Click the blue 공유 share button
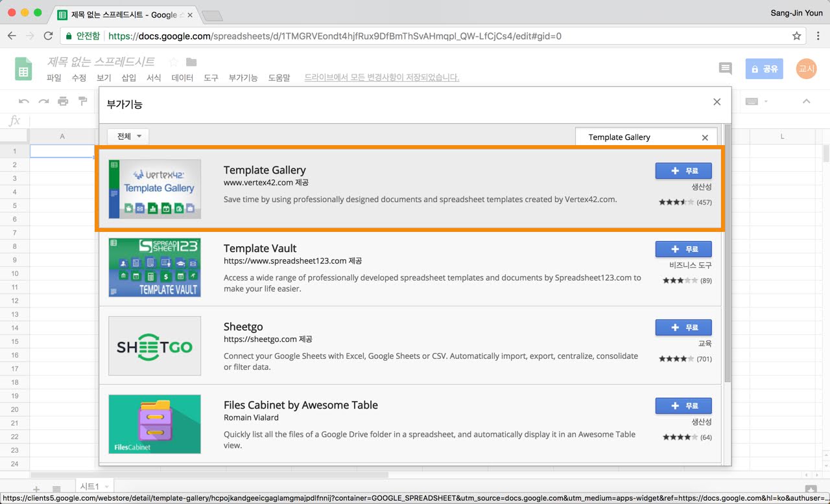Viewport: 830px width, 504px height. 765,69
